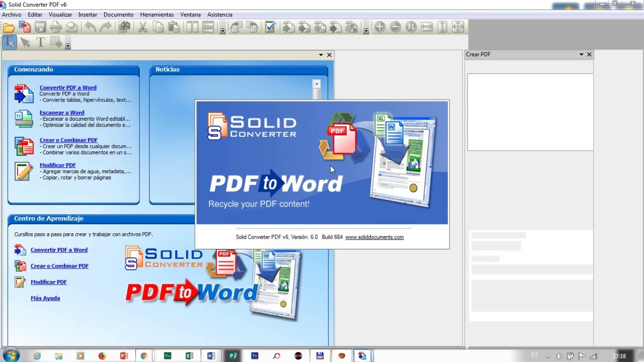
Task: Open Word from the taskbar
Action: [211, 356]
